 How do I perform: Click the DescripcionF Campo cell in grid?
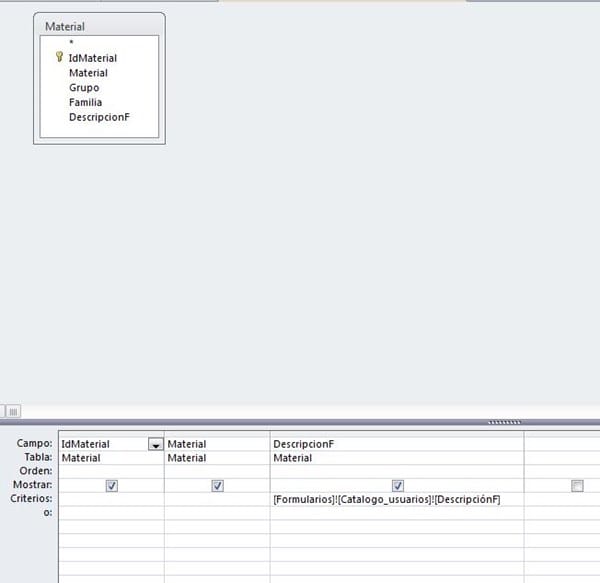[397, 444]
